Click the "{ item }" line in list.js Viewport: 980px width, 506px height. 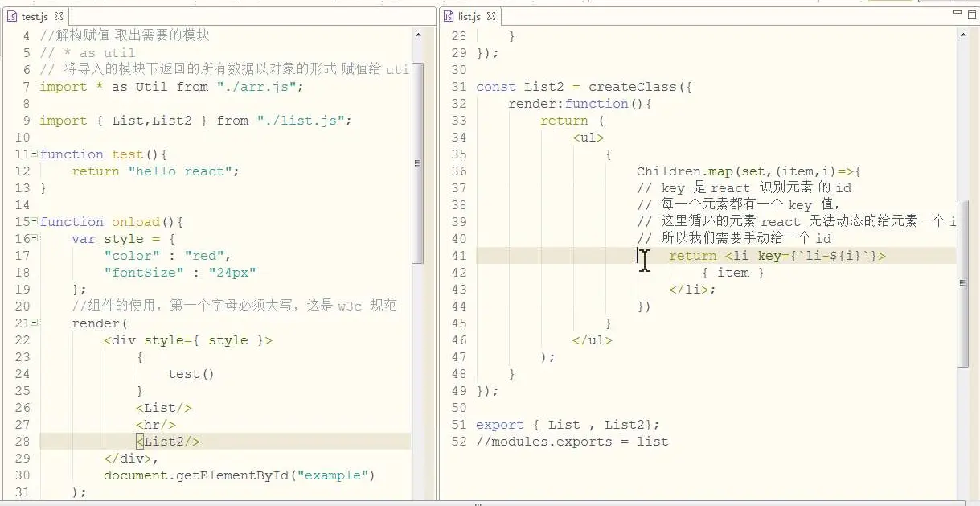[x=733, y=273]
